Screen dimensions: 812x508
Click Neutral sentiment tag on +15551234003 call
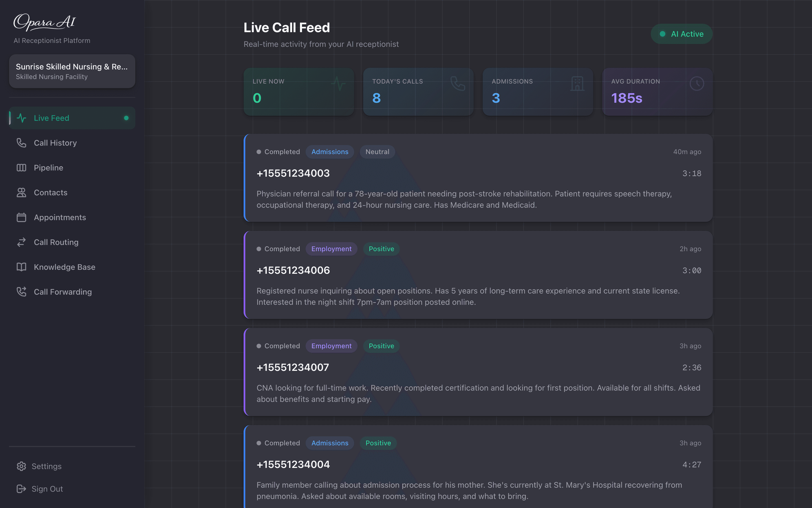[x=377, y=152]
